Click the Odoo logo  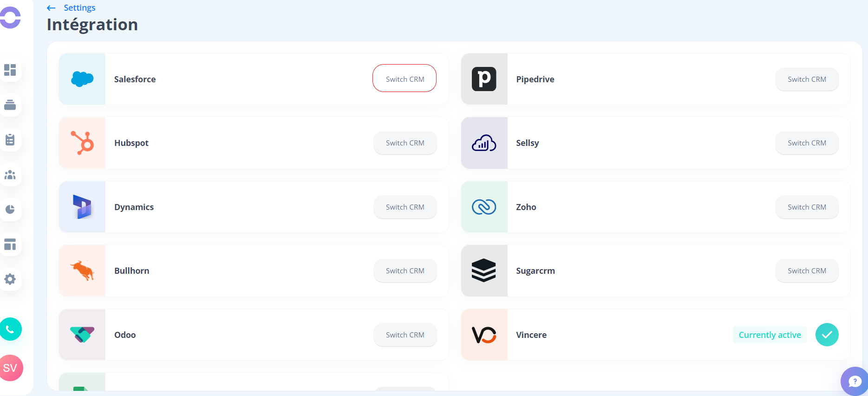click(x=82, y=335)
